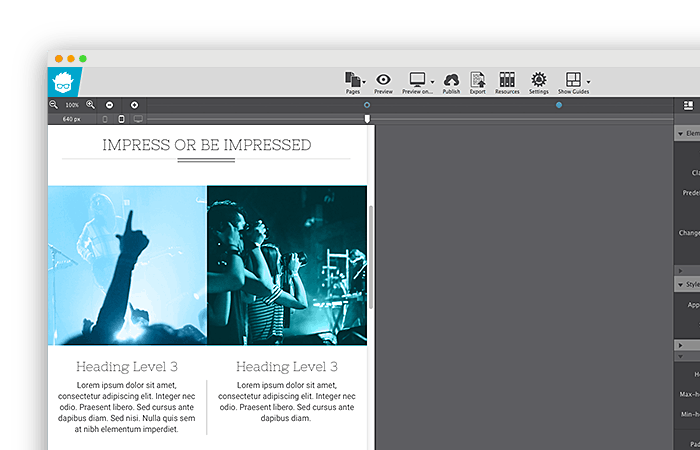Open the Resources binders icon
The height and width of the screenshot is (450, 700).
pos(507,79)
